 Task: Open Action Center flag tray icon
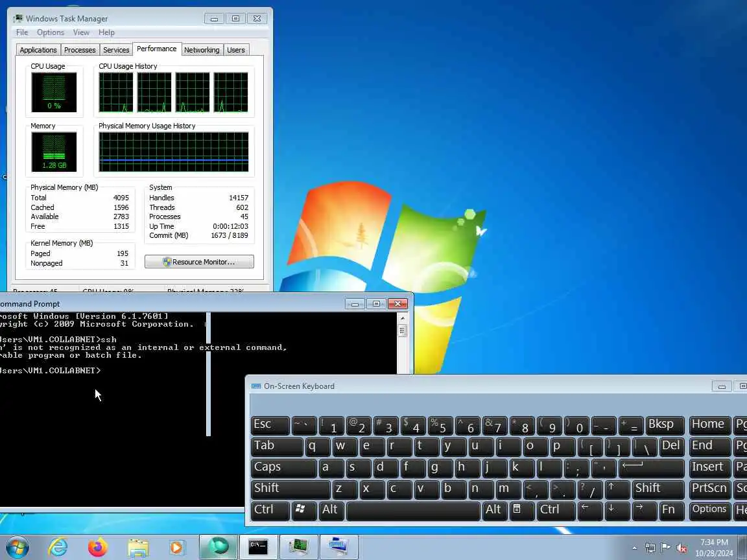coord(665,548)
